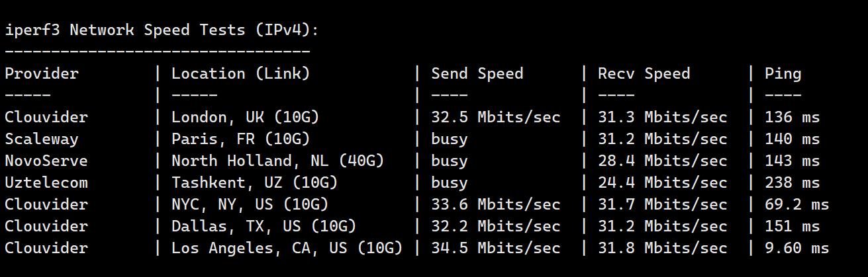This screenshot has height=277, width=868.
Task: Click the Send Speed column header
Action: 477,74
